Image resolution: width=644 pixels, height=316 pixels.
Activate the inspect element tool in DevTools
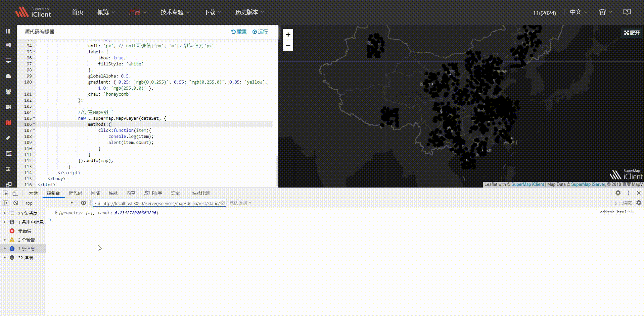[5, 193]
